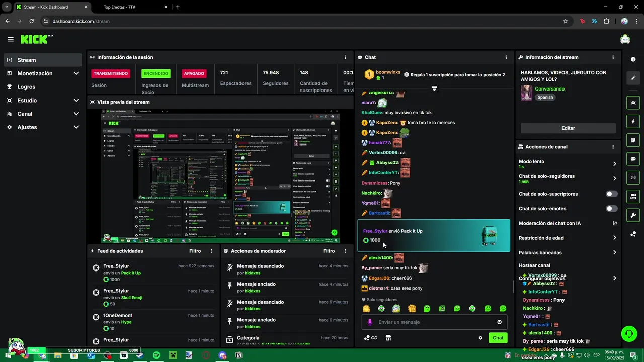Open the emoji picker in message box

(x=500, y=322)
